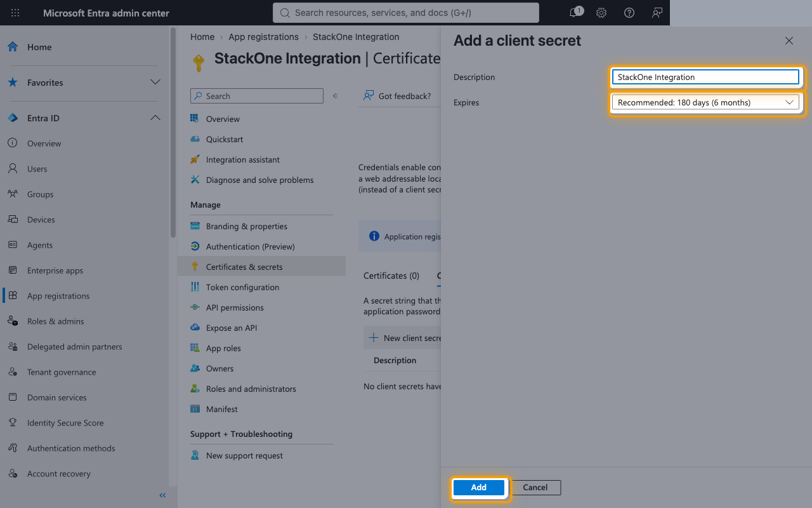This screenshot has width=812, height=508.
Task: Click the Devices icon in sidebar
Action: [x=13, y=220]
